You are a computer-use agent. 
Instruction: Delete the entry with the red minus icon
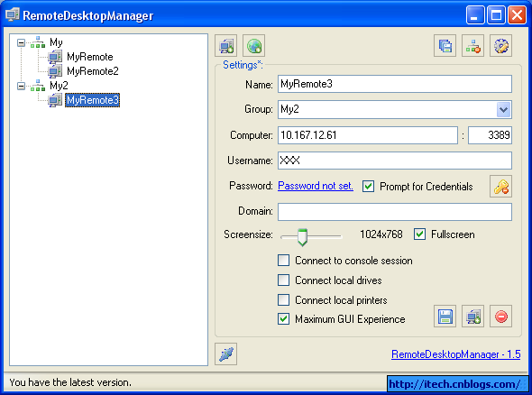point(500,317)
